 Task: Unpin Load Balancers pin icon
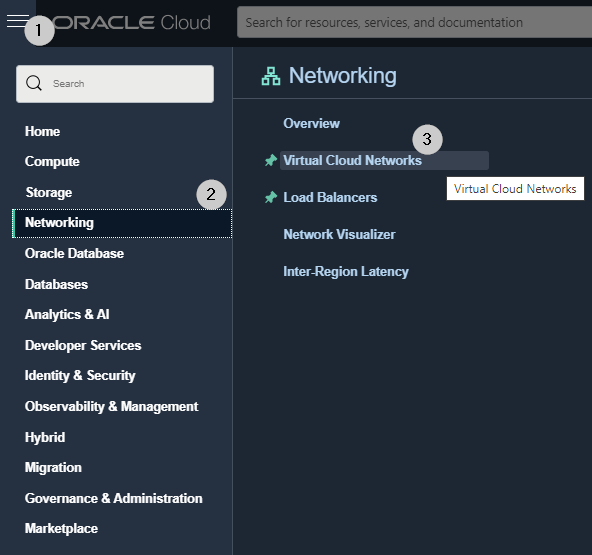[x=271, y=197]
